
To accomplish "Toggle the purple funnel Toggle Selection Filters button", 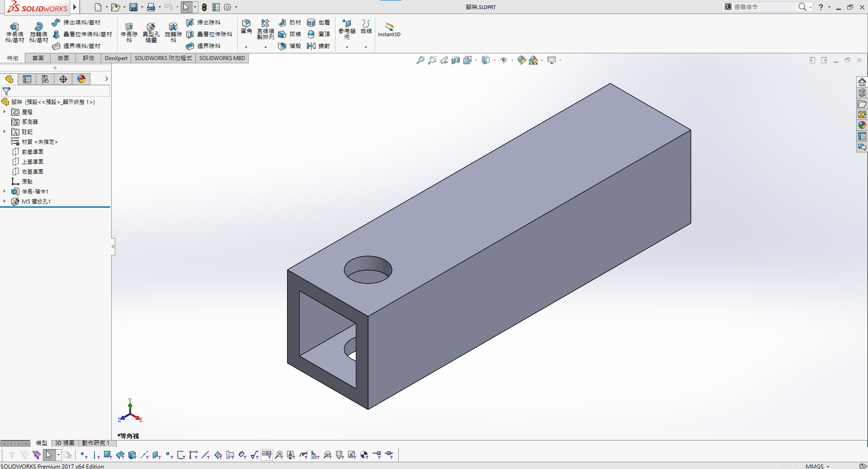I will pos(37,455).
